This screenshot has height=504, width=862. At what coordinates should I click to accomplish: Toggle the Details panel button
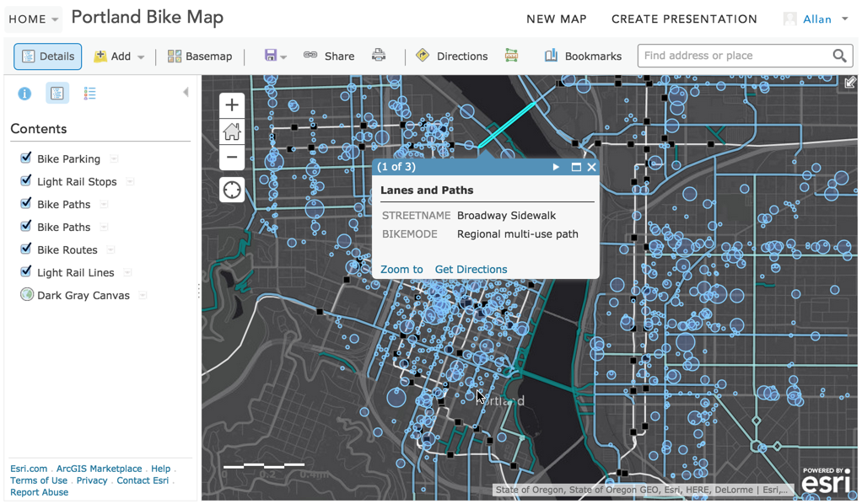pyautogui.click(x=48, y=56)
